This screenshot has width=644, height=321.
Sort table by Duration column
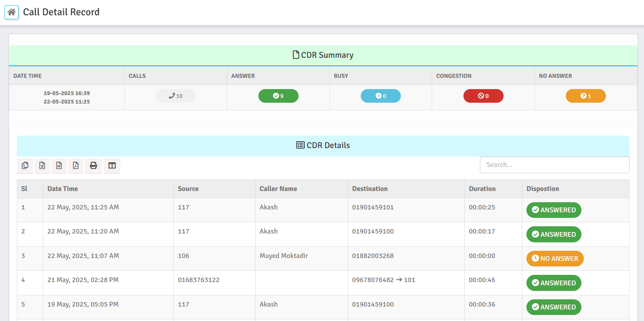[x=482, y=189]
